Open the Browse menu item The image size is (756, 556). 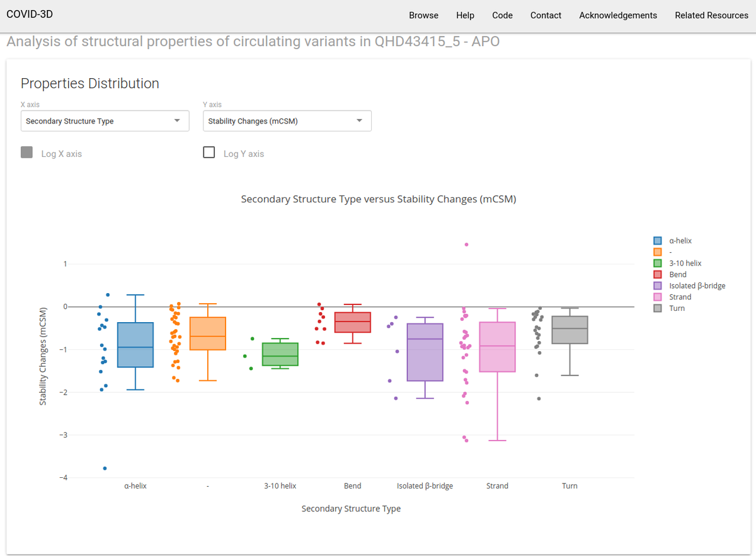pos(423,15)
